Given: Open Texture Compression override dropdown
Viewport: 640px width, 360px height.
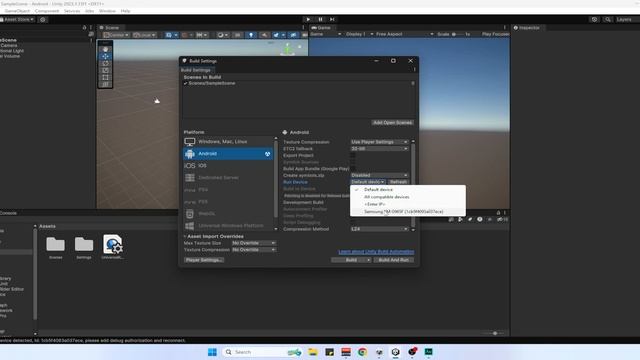Looking at the screenshot, I should (253, 249).
